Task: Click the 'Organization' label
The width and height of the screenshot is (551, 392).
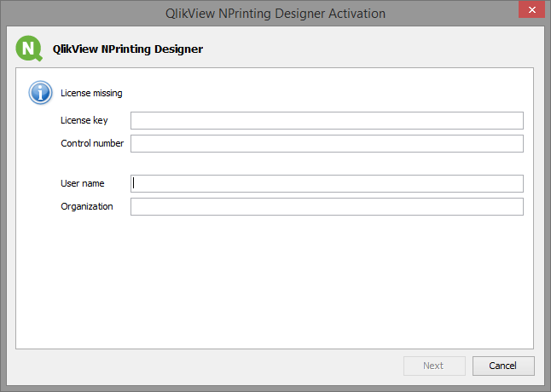Action: (87, 206)
